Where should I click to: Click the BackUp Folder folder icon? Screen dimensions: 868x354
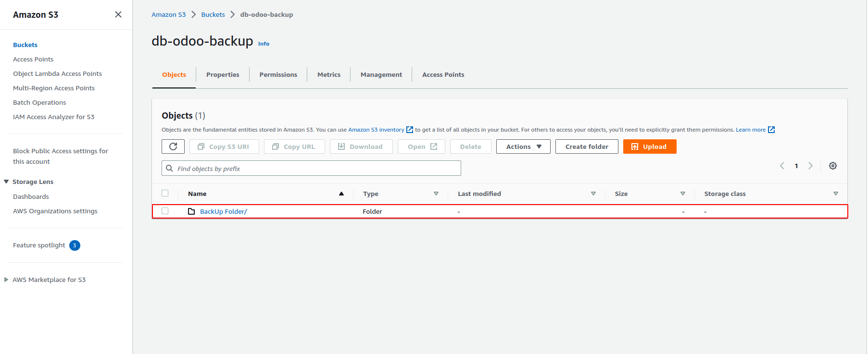click(191, 211)
